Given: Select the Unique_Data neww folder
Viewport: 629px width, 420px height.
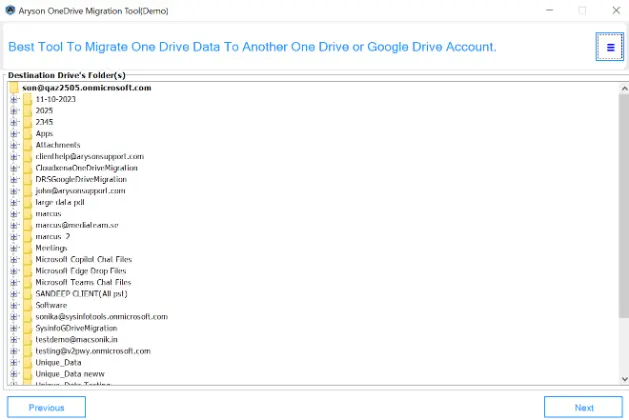Looking at the screenshot, I should tap(70, 374).
